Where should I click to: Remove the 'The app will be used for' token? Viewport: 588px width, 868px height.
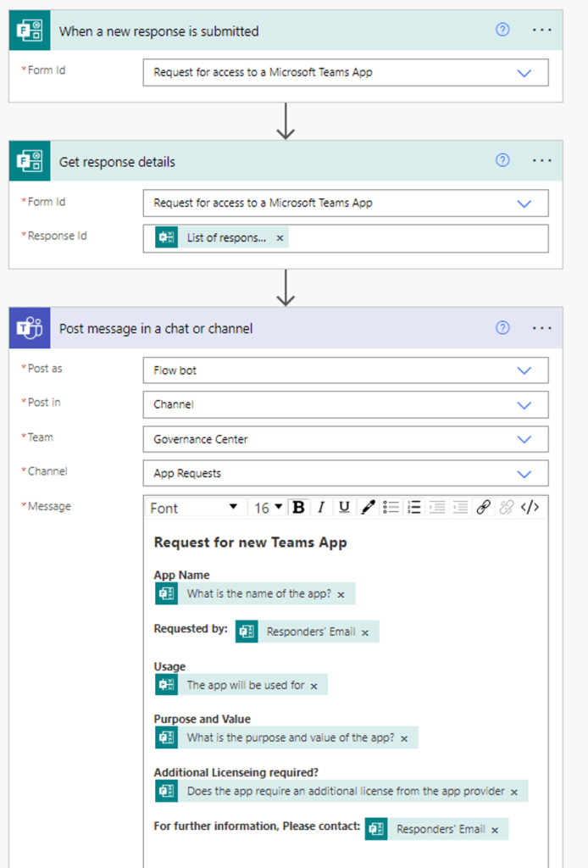click(x=313, y=686)
